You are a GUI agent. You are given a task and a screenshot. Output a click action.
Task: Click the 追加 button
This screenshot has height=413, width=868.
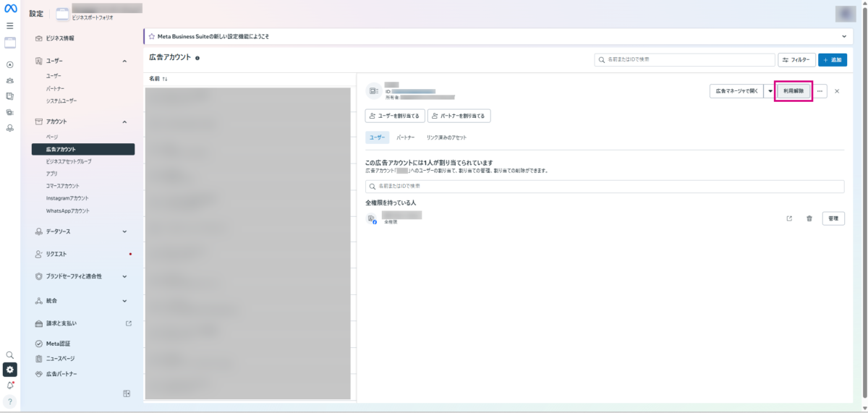coord(833,60)
